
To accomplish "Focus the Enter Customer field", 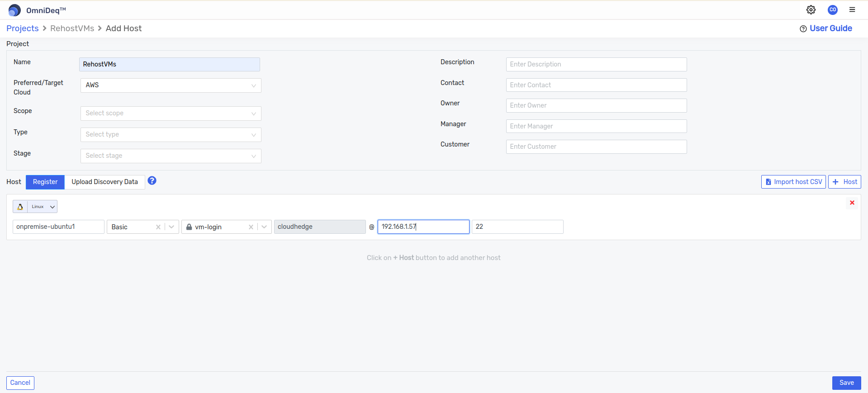I will 596,147.
